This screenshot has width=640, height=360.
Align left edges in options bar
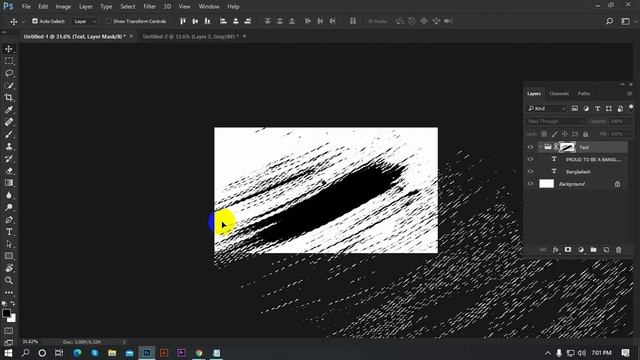pyautogui.click(x=223, y=21)
